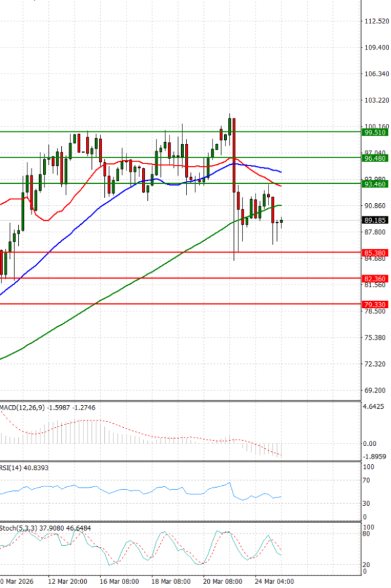Click the 112.520 value on price axis
This screenshot has height=588, width=391.
click(376, 21)
